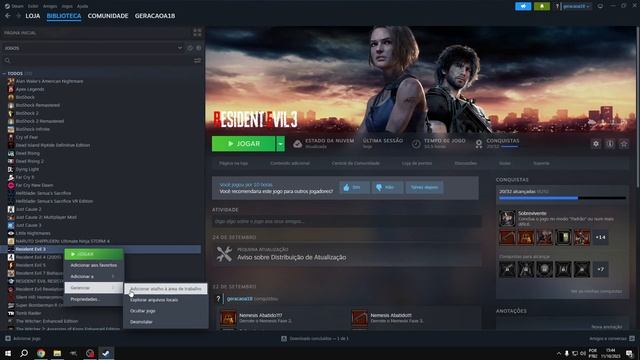Open Steam menu in menu bar

click(x=17, y=6)
